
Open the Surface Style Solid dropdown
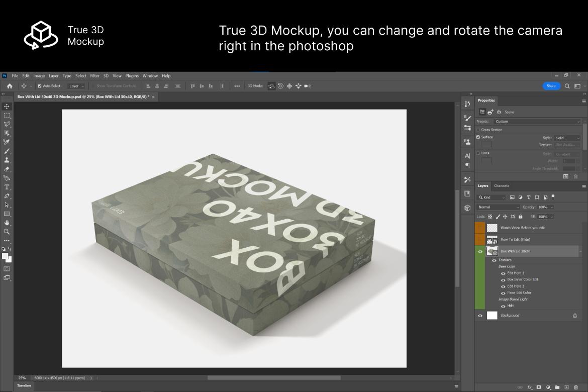[x=567, y=138]
